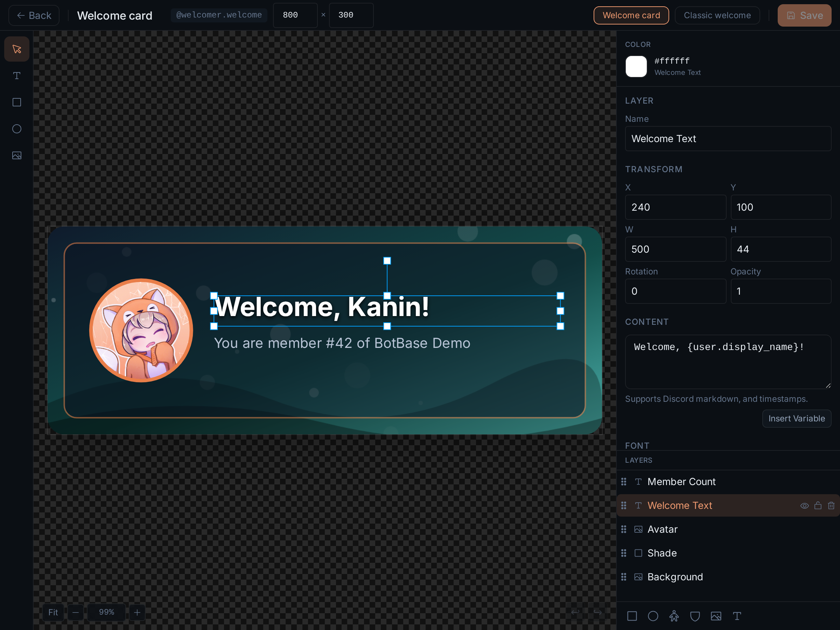Viewport: 840px width, 630px height.
Task: Edit the canvas width field showing 800
Action: 295,15
